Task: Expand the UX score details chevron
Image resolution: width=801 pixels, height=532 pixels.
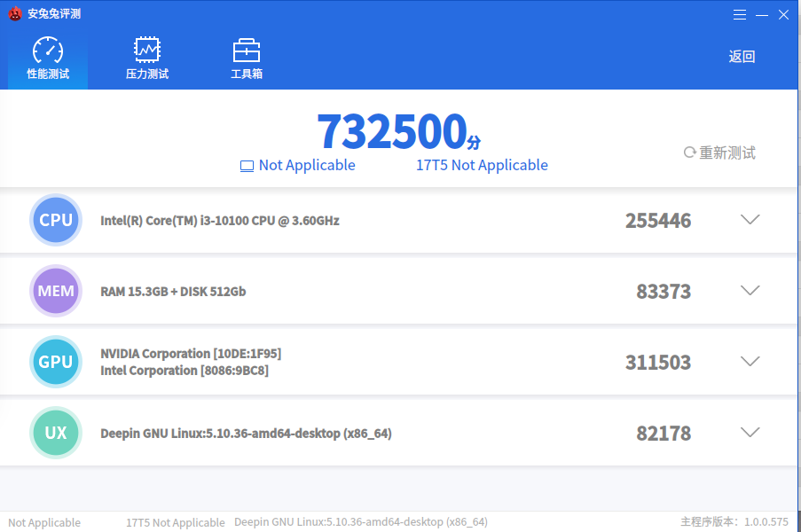Action: coord(750,433)
